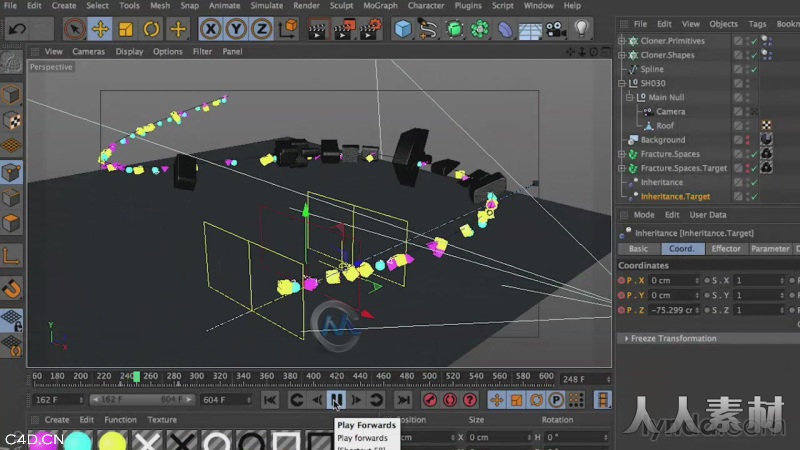Viewport: 800px width, 450px height.
Task: Toggle Autokeying button
Action: click(x=450, y=401)
